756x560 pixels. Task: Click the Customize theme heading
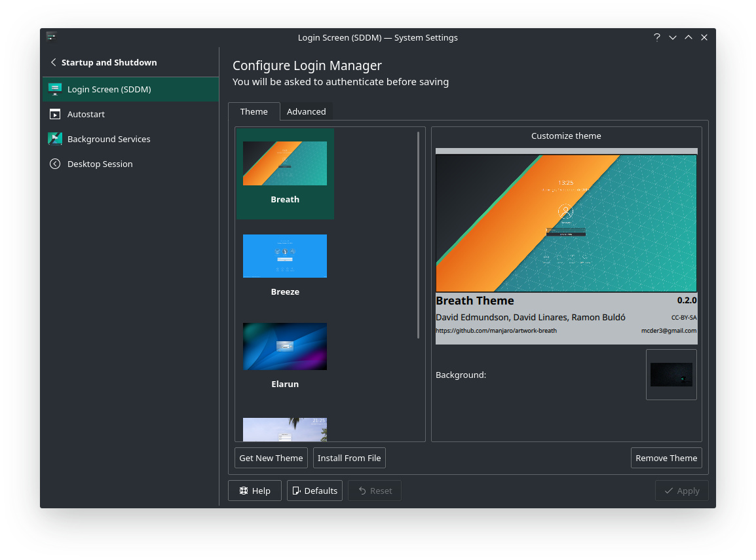pos(566,136)
